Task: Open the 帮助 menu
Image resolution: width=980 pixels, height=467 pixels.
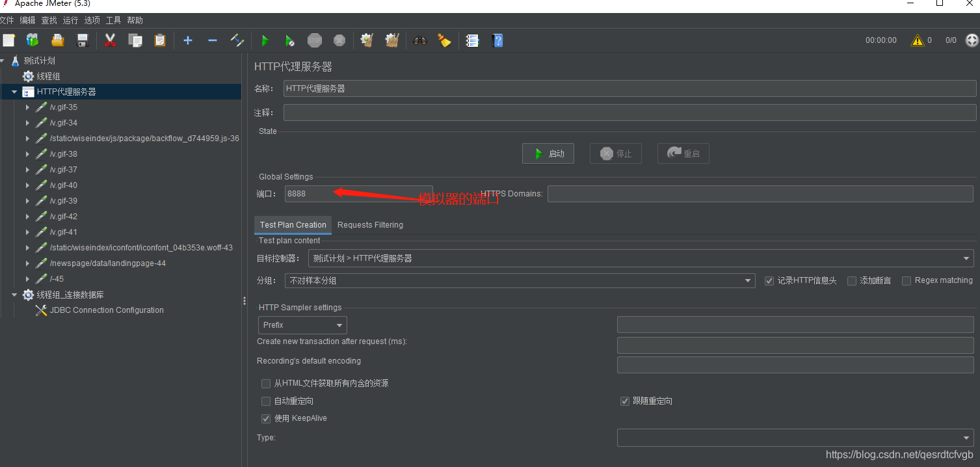Action: click(135, 21)
